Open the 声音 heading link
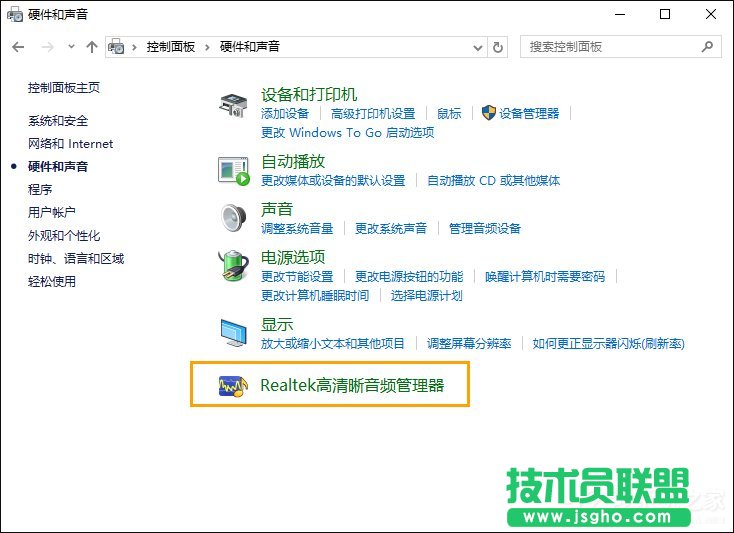734x533 pixels. tap(277, 209)
